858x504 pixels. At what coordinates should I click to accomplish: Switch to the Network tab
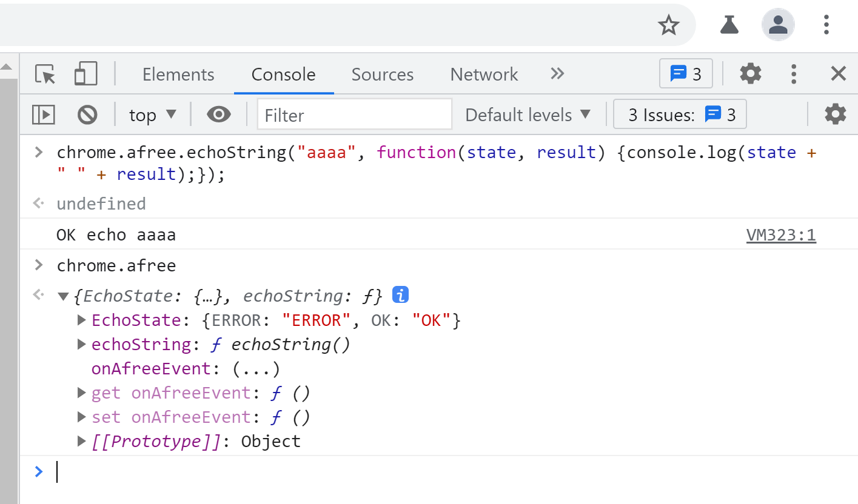point(484,74)
